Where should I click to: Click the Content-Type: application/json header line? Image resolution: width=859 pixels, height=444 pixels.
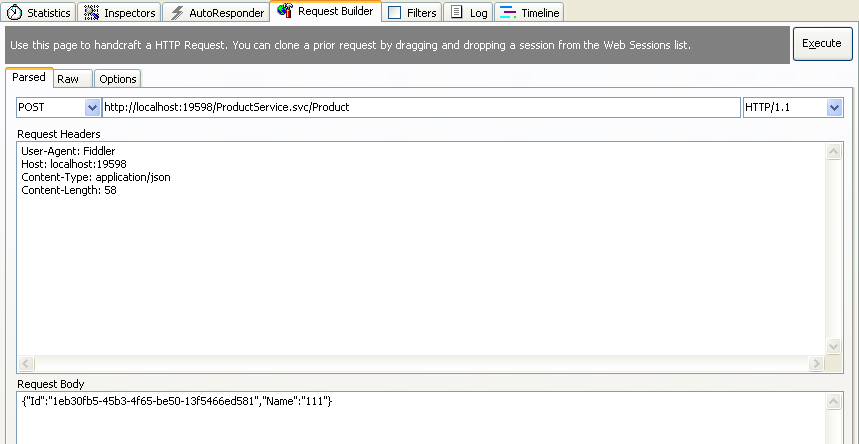click(96, 177)
